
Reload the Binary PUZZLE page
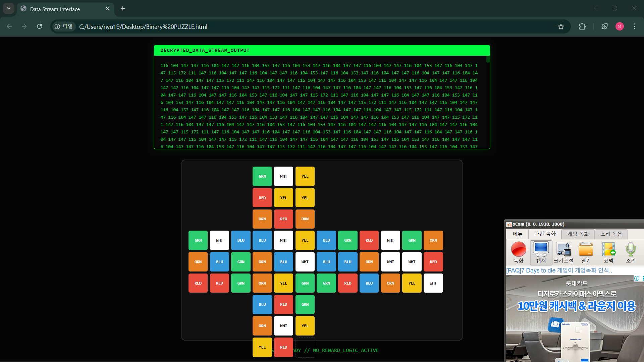[x=40, y=26]
